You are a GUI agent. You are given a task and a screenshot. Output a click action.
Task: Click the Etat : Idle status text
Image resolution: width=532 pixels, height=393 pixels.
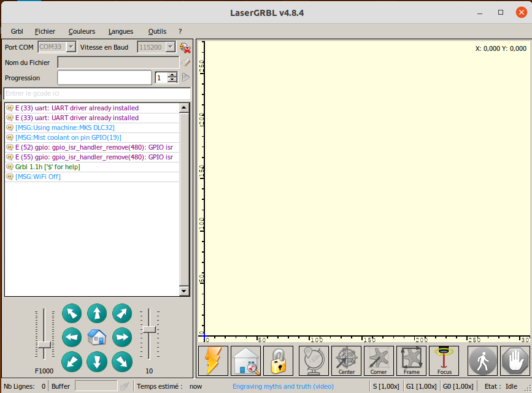coord(501,386)
